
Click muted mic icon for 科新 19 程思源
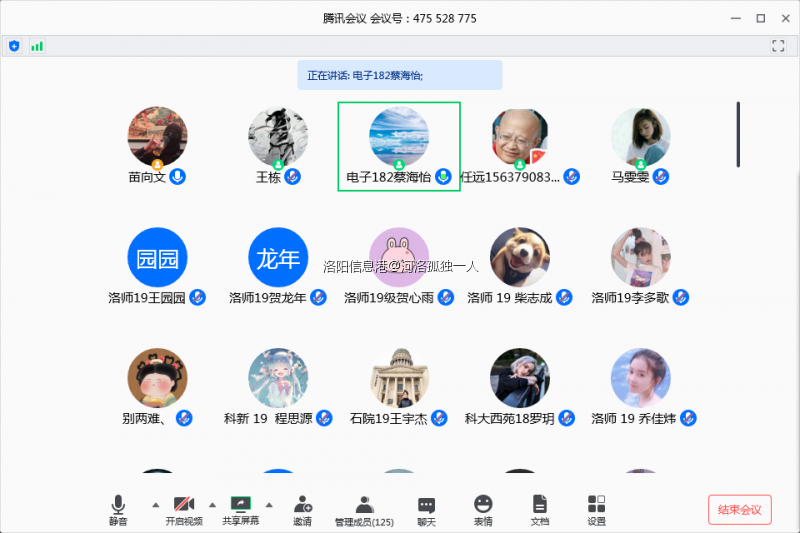click(x=324, y=418)
